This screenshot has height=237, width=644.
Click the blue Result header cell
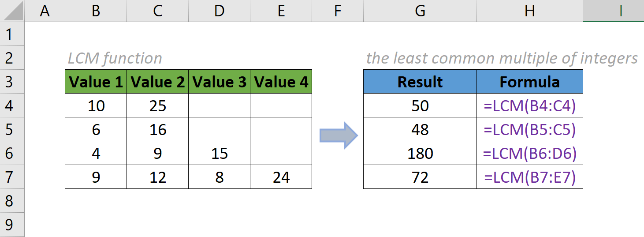(x=420, y=82)
